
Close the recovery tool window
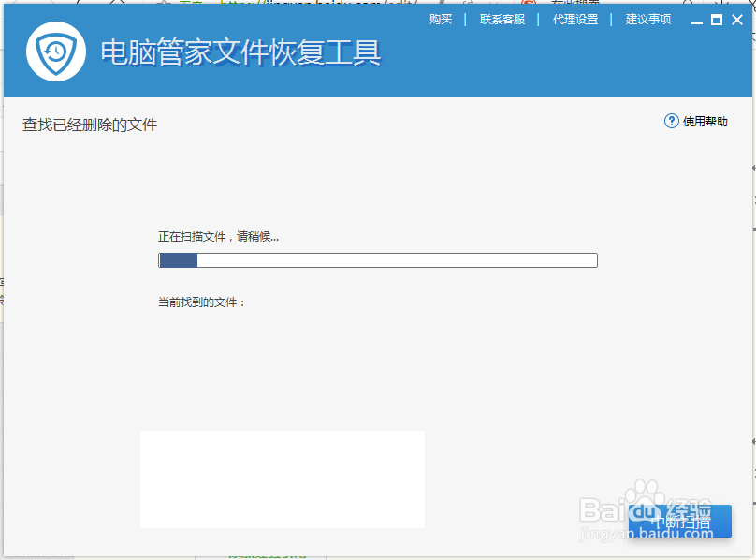(x=737, y=20)
